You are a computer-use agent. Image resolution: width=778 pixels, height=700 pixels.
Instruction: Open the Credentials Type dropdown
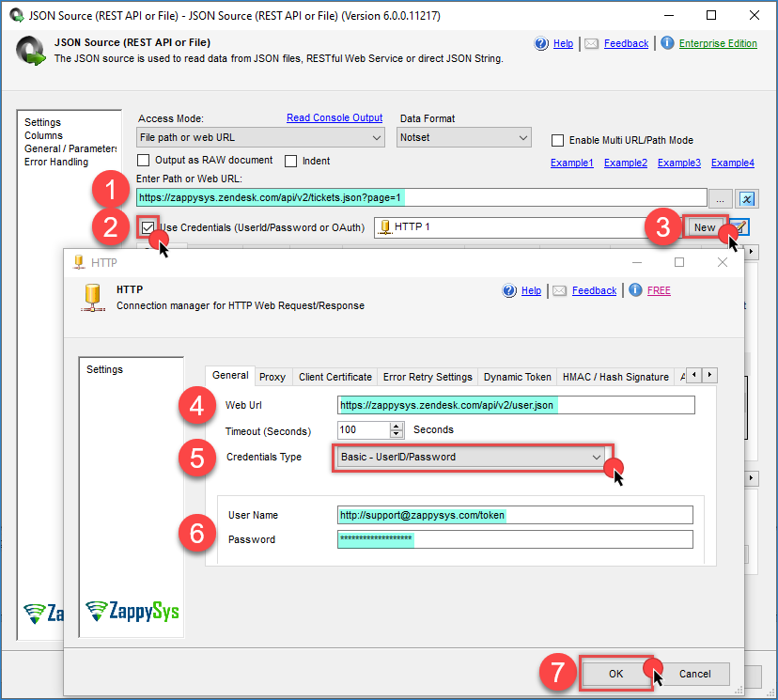pos(471,457)
